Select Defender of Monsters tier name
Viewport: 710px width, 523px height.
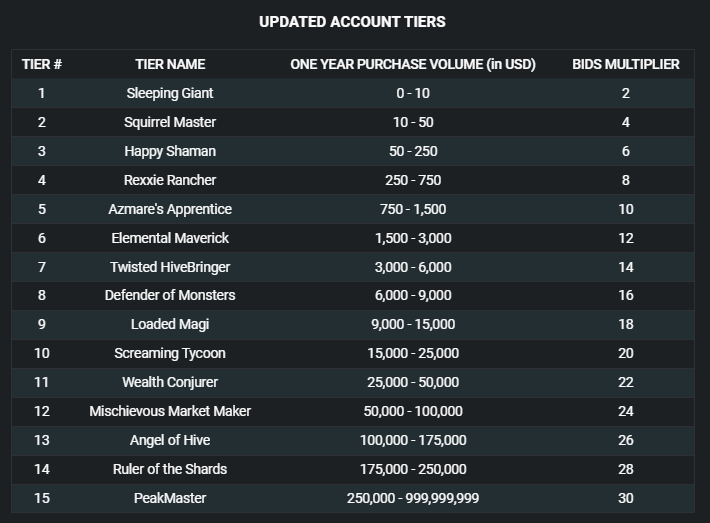coord(170,295)
